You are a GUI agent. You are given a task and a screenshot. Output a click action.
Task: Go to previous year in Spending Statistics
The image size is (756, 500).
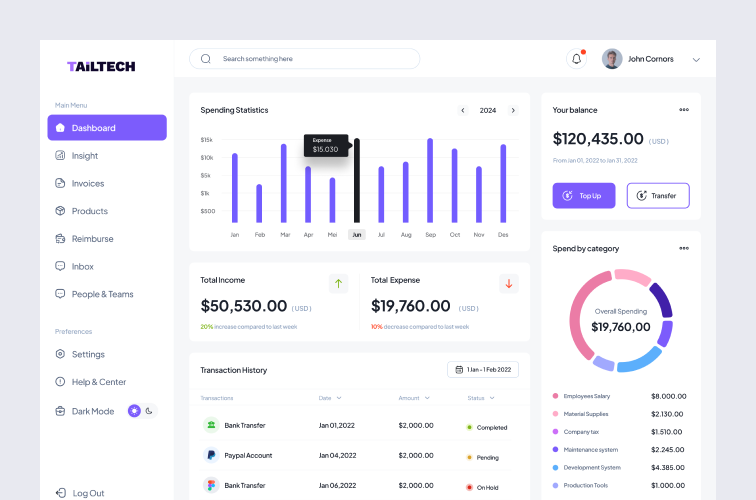click(x=462, y=110)
